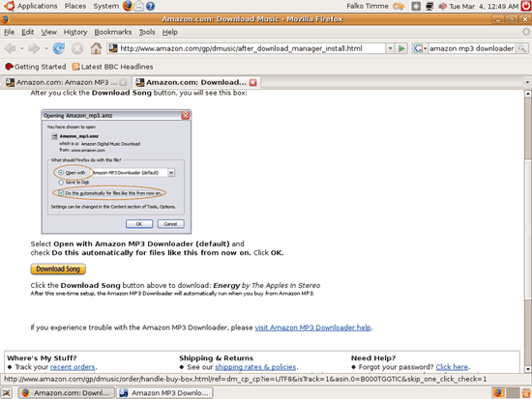The image size is (532, 399).
Task: Open the network monitor tray icon
Action: (x=429, y=6)
